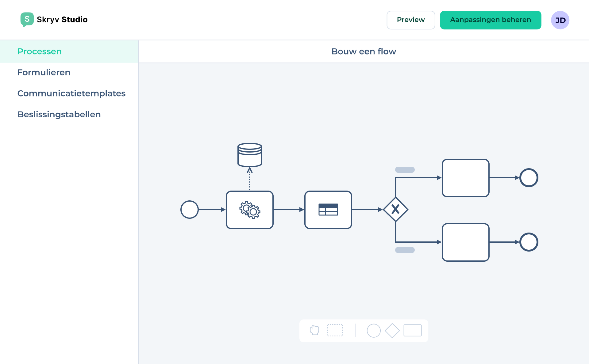This screenshot has height=364, width=589.
Task: Click the label placeholder above the upper branch
Action: (405, 169)
